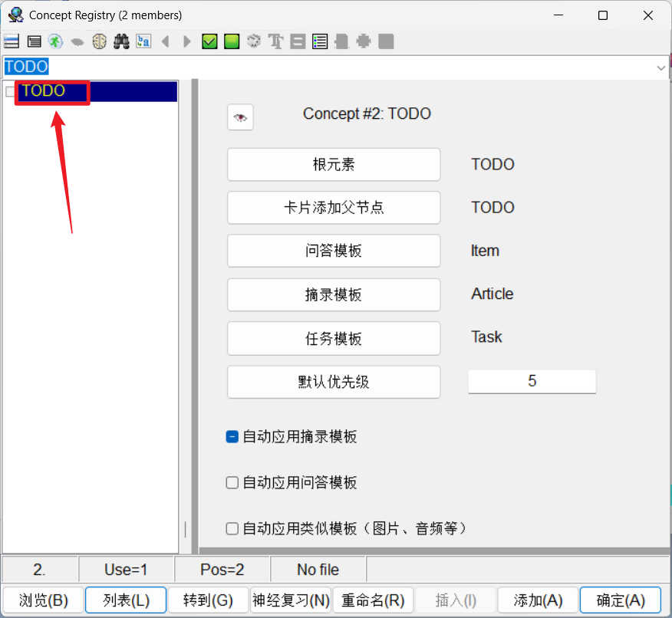
Task: Click the gray cross-shaped toolbar icon
Action: [364, 41]
